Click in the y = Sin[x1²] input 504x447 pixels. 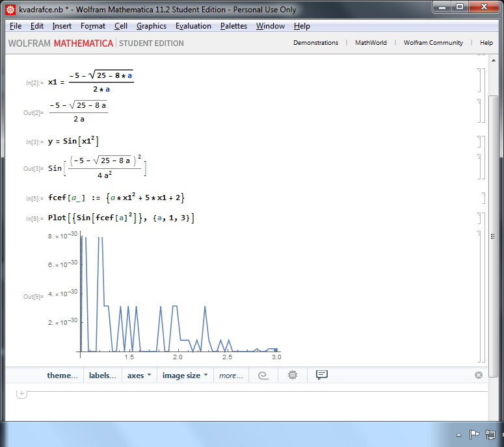(x=73, y=141)
